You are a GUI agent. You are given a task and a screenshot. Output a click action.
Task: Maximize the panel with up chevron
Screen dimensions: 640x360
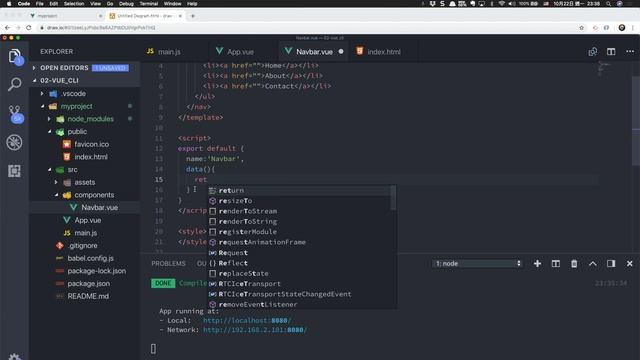[x=593, y=264]
